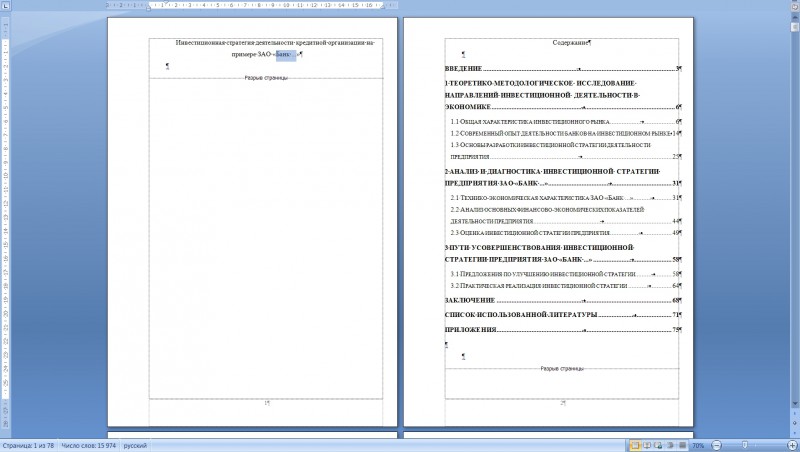Click the first page's footer page number
Viewport: 800px width, 452px height.
[x=267, y=403]
